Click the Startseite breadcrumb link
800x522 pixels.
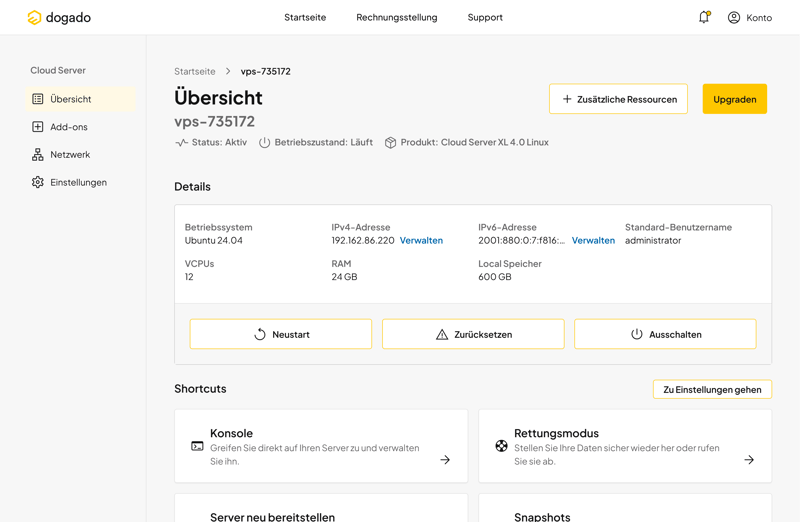coord(195,72)
